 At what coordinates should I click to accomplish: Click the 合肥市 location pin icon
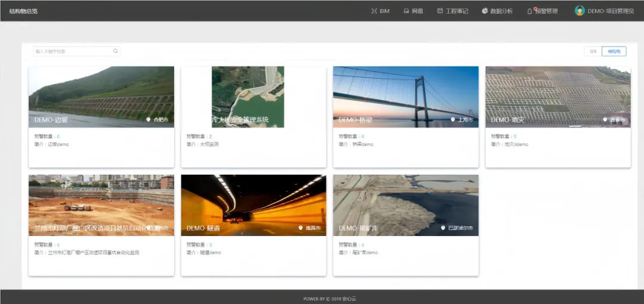[148, 120]
